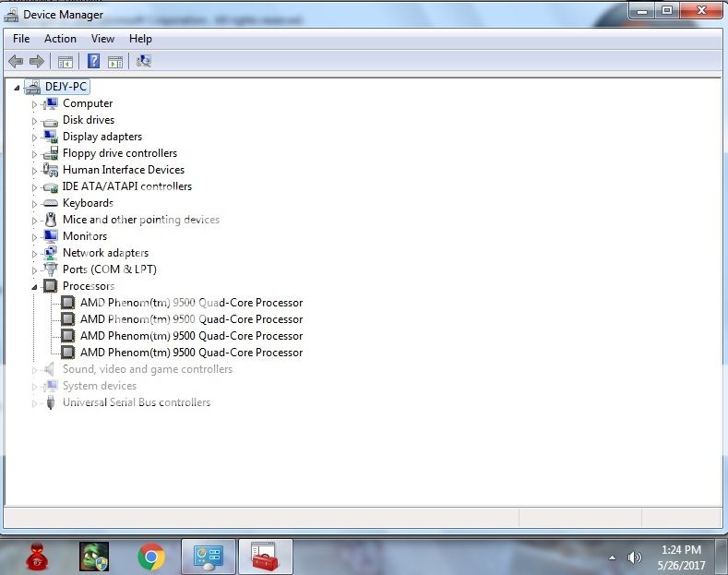Maximize the Device Manager window
728x575 pixels.
667,11
